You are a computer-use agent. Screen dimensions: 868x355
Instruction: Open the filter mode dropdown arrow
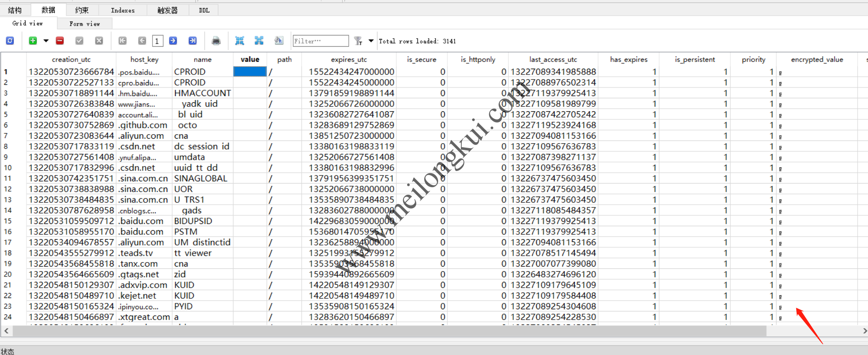371,41
